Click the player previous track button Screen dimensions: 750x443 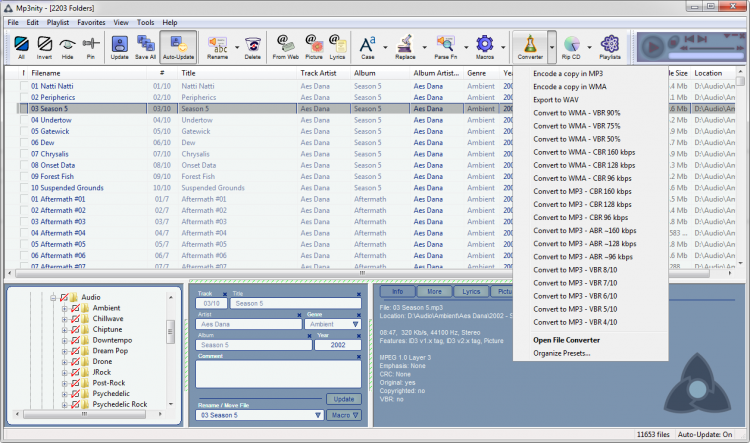coord(689,39)
